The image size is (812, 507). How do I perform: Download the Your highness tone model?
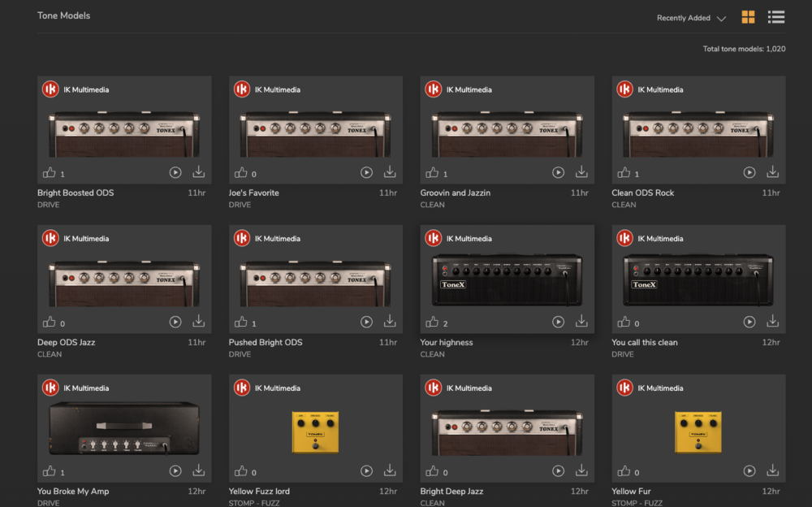coord(581,322)
